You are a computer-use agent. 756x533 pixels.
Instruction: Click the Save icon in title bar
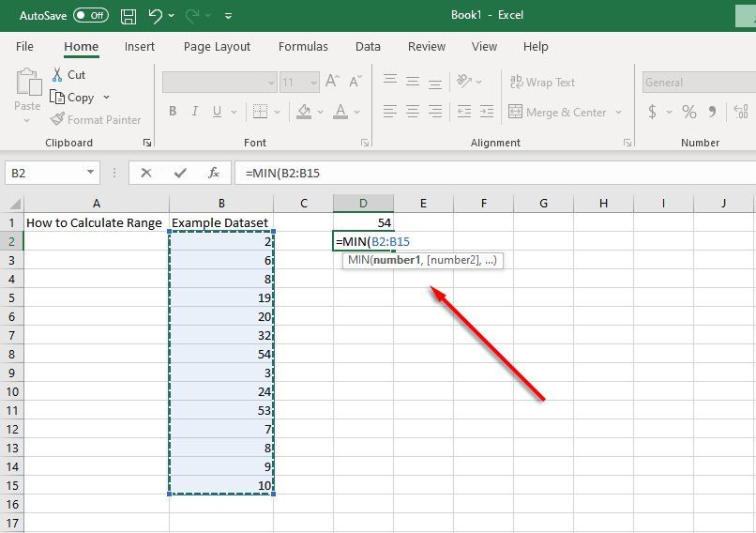[x=129, y=16]
